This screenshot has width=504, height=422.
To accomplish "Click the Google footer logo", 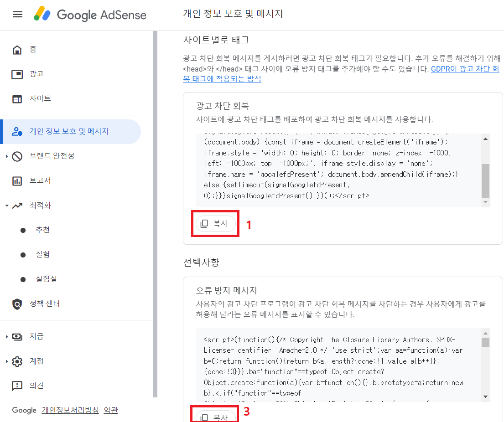I will click(x=24, y=411).
